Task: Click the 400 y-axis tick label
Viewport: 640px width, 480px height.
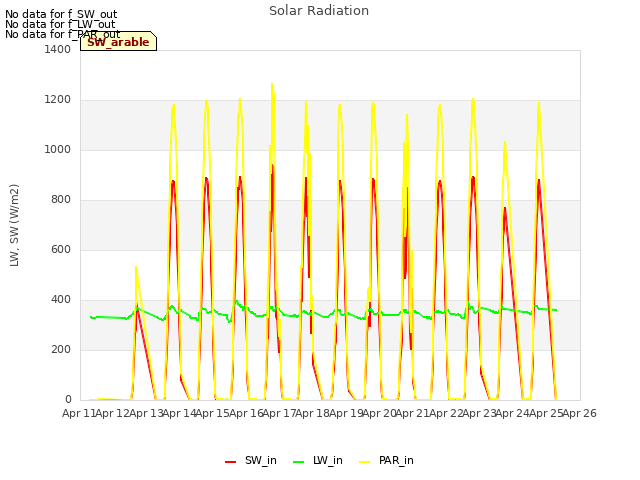Action: [x=61, y=300]
